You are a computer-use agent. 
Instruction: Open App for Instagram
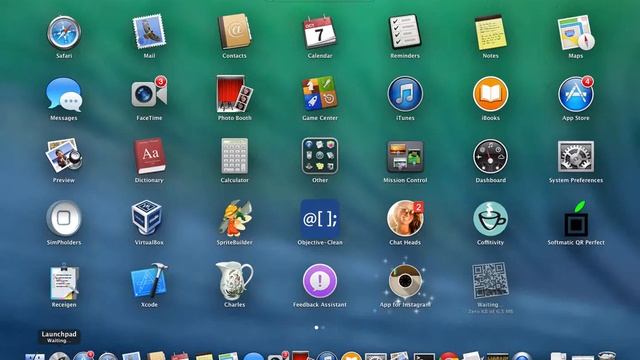(405, 281)
